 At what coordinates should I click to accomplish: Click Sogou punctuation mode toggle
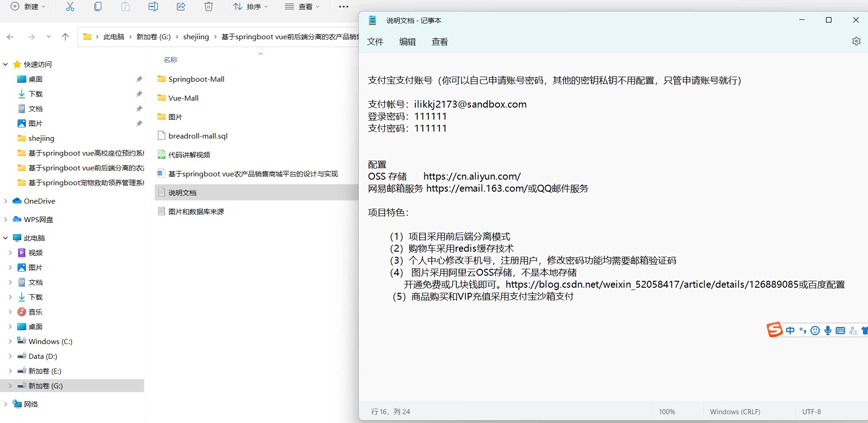[x=803, y=331]
